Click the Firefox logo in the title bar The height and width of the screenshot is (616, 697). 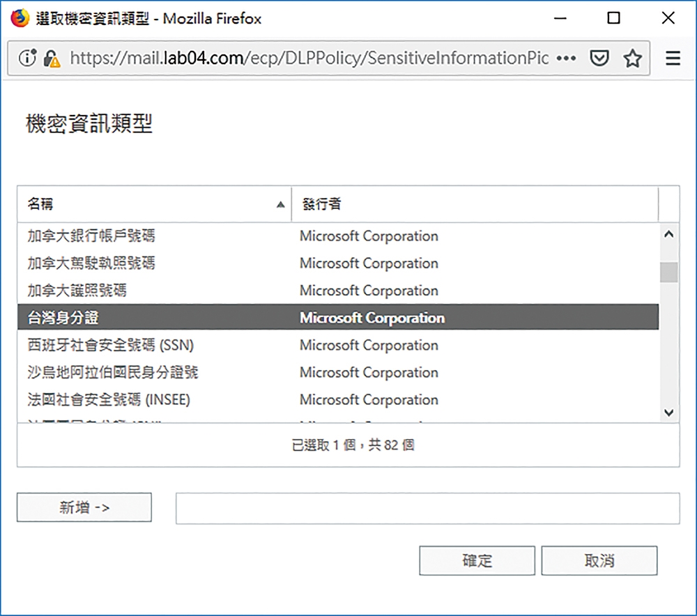point(19,18)
